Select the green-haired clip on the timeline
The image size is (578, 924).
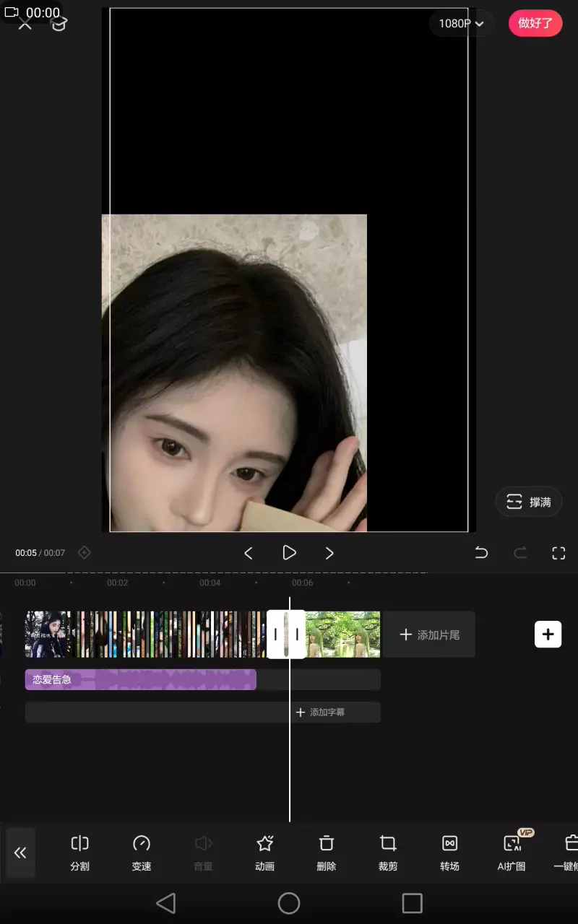(343, 635)
